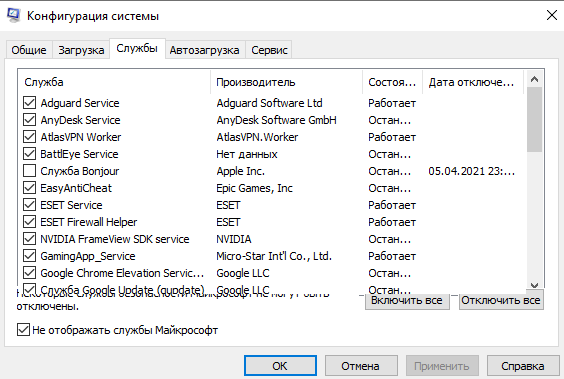The width and height of the screenshot is (564, 379).
Task: Disable the ESET Firewall Helper checkbox
Action: [x=29, y=222]
